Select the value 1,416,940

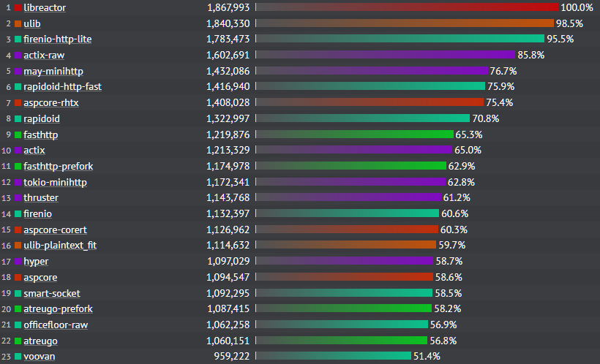tap(228, 87)
